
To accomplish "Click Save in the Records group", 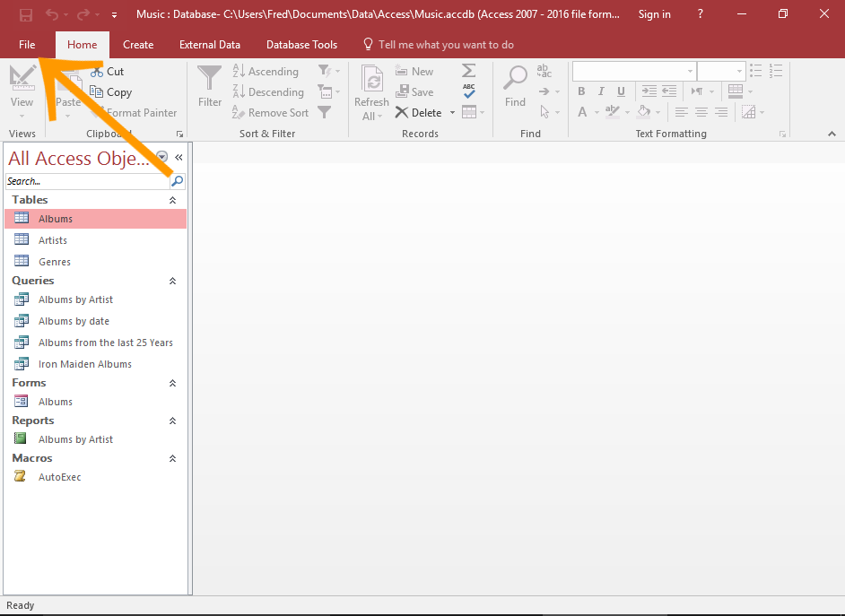I will click(x=414, y=92).
